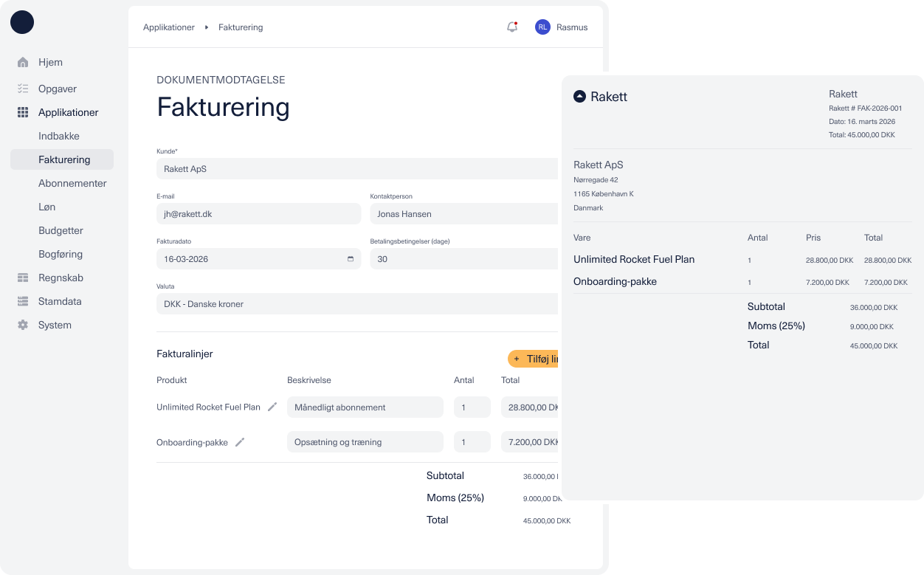Open the RL user avatar
The width and height of the screenshot is (924, 575).
[x=542, y=27]
